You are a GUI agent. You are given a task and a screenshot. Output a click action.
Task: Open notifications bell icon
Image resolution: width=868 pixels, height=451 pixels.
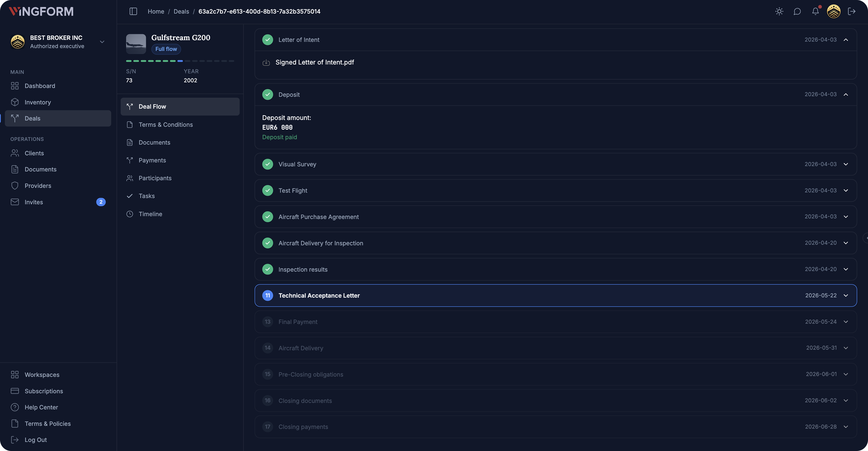tap(815, 11)
